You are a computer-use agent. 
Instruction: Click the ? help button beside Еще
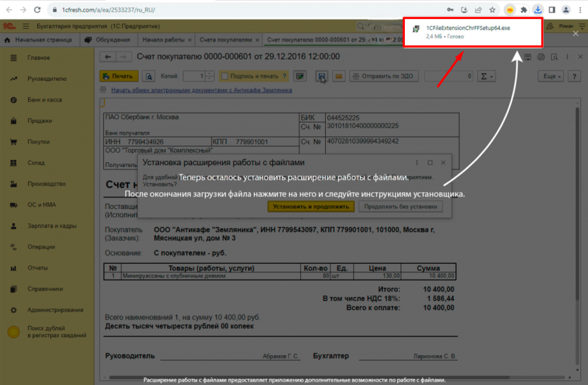coord(574,76)
